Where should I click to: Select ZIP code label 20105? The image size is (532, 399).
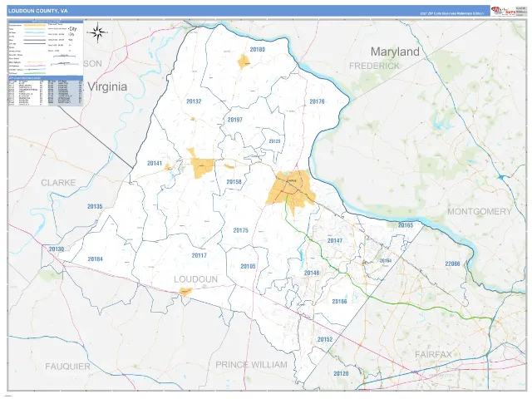pos(248,266)
